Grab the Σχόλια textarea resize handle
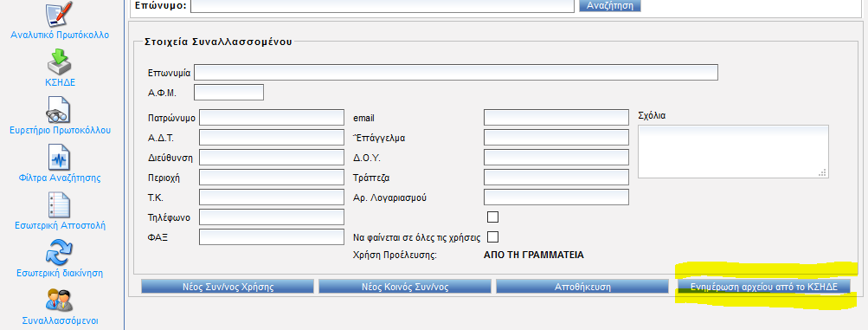Viewport: 868px width, 330px height. point(823,172)
